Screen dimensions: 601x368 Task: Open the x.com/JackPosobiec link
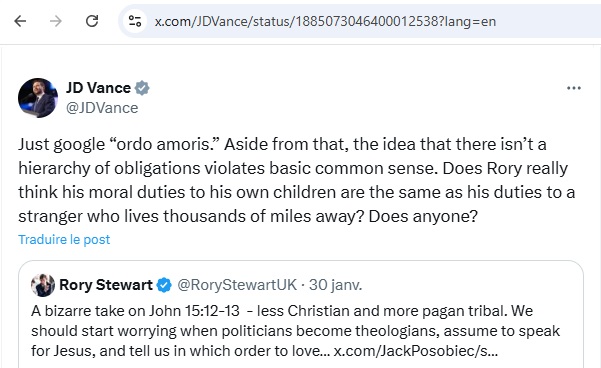pos(415,351)
